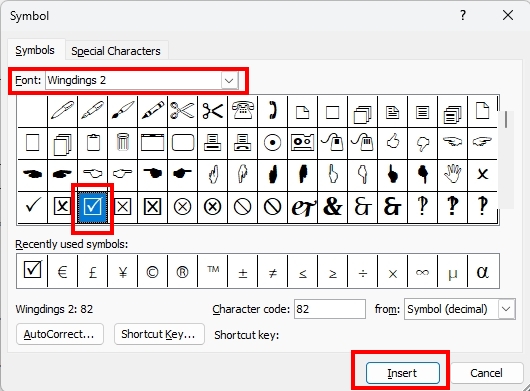Choose the cassette tape symbol

coord(303,143)
